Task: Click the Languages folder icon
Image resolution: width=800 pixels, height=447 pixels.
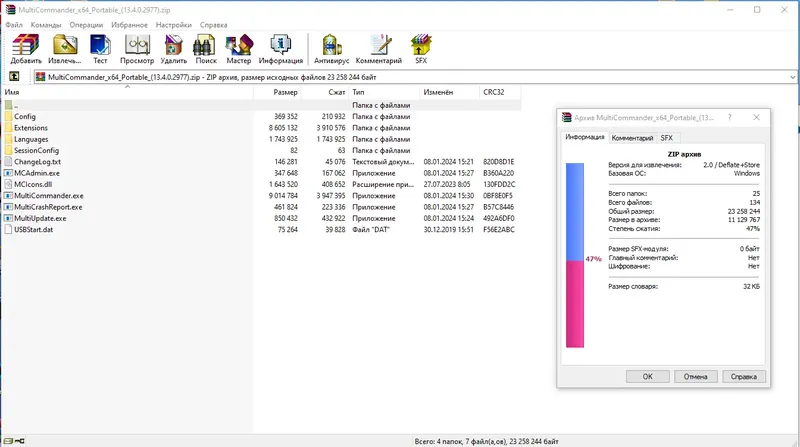Action: 9,139
